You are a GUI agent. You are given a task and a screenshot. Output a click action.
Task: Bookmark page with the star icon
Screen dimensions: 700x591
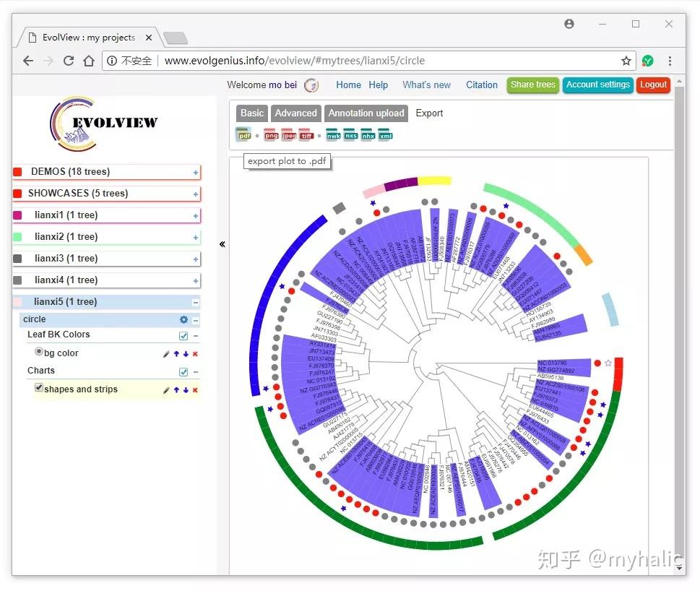tap(626, 61)
